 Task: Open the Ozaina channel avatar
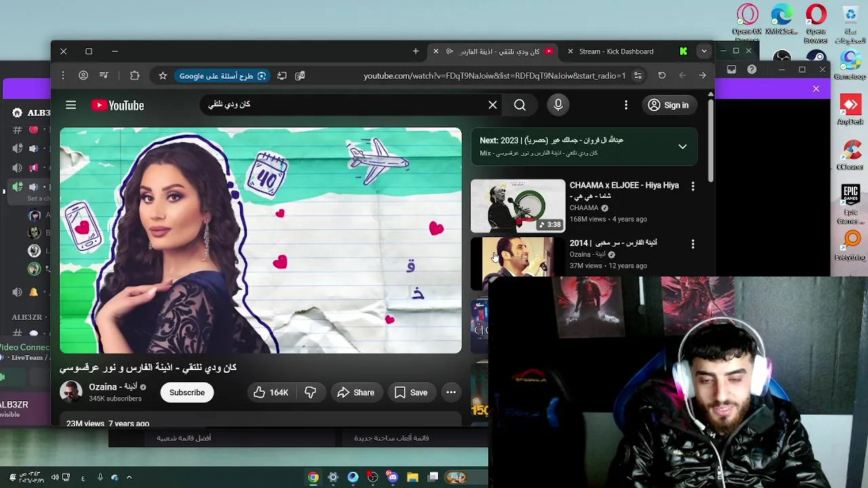(x=71, y=392)
